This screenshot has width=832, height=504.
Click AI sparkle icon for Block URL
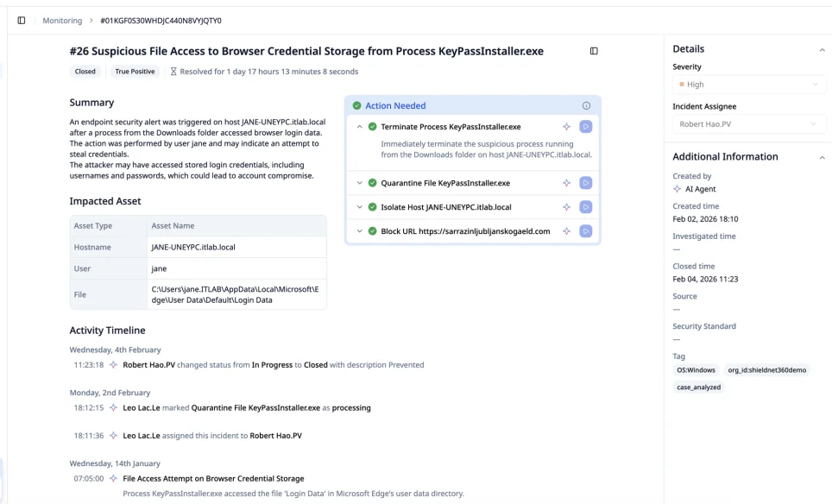[567, 231]
